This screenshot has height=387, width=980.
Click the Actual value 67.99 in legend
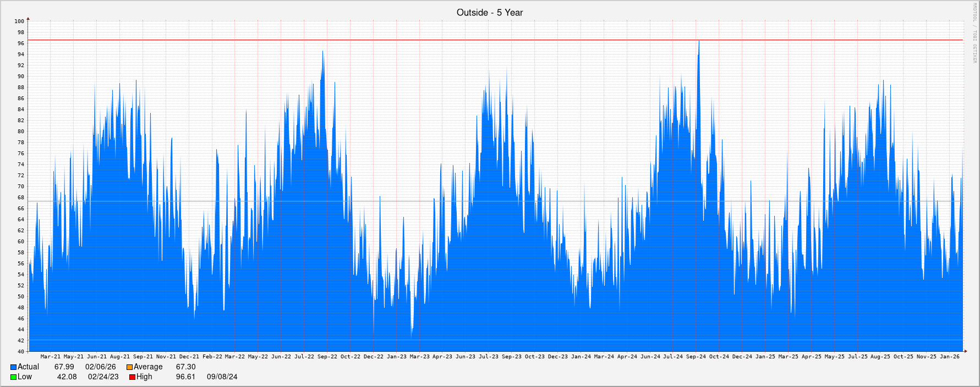tap(64, 367)
